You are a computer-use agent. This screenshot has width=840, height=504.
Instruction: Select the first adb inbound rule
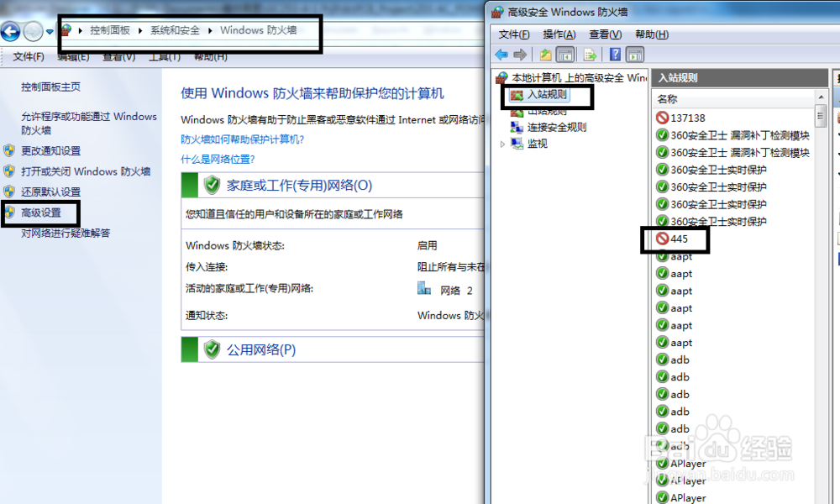coord(680,360)
